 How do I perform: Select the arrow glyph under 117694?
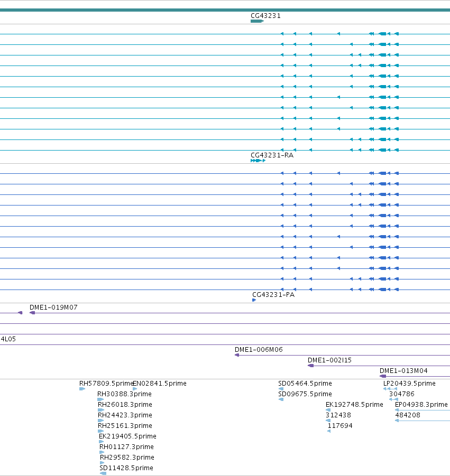[329, 432]
